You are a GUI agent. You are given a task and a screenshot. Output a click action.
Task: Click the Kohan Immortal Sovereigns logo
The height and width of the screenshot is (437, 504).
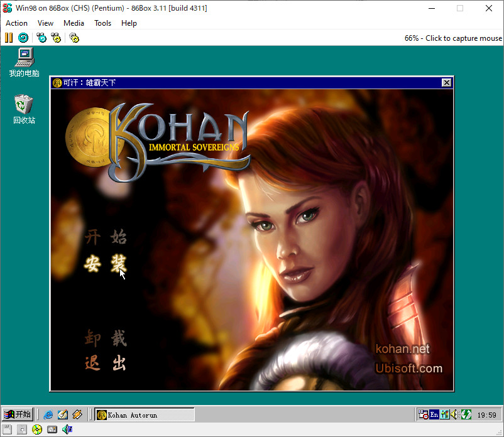tap(158, 143)
